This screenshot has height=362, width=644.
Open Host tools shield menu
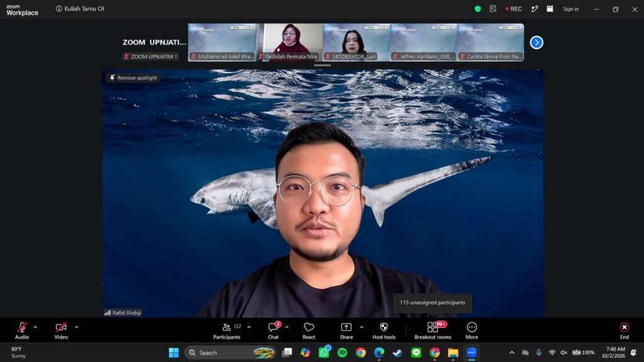coord(384,331)
